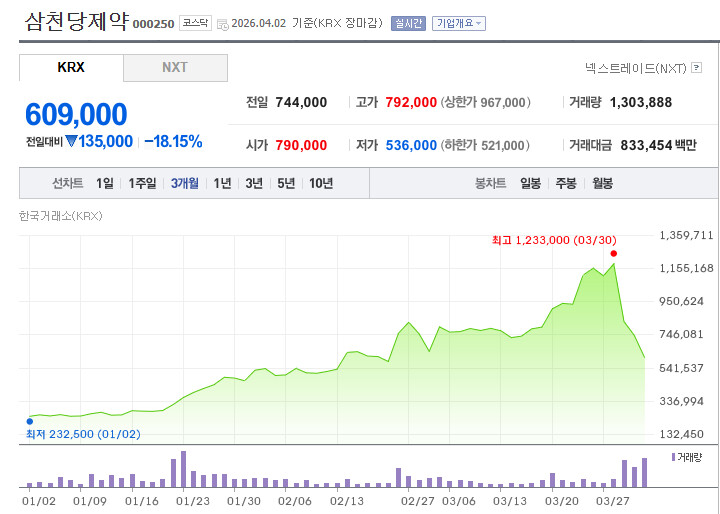The height and width of the screenshot is (514, 720).
Task: Click the 코스닥 market badge
Action: coord(195,23)
